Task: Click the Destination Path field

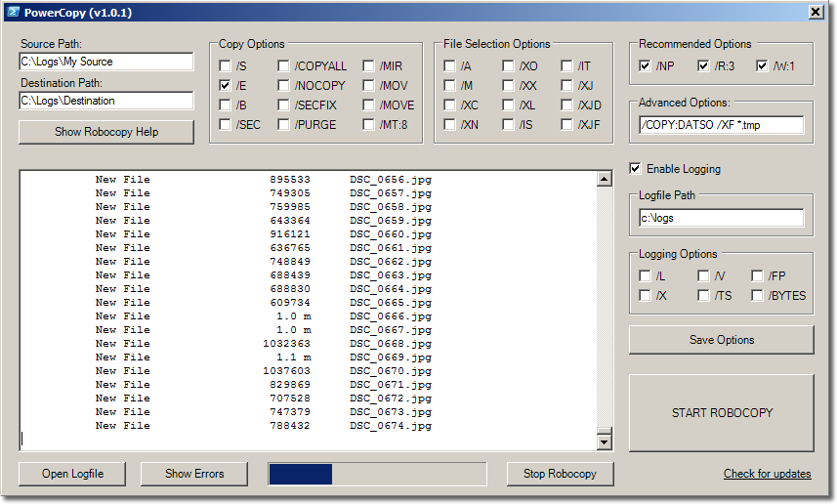Action: [106, 101]
